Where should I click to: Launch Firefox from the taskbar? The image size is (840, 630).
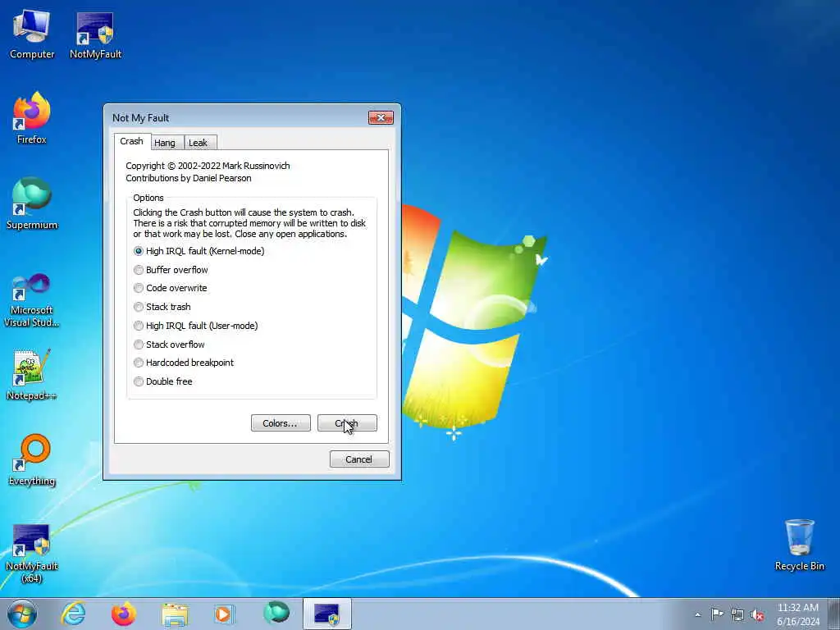(124, 614)
